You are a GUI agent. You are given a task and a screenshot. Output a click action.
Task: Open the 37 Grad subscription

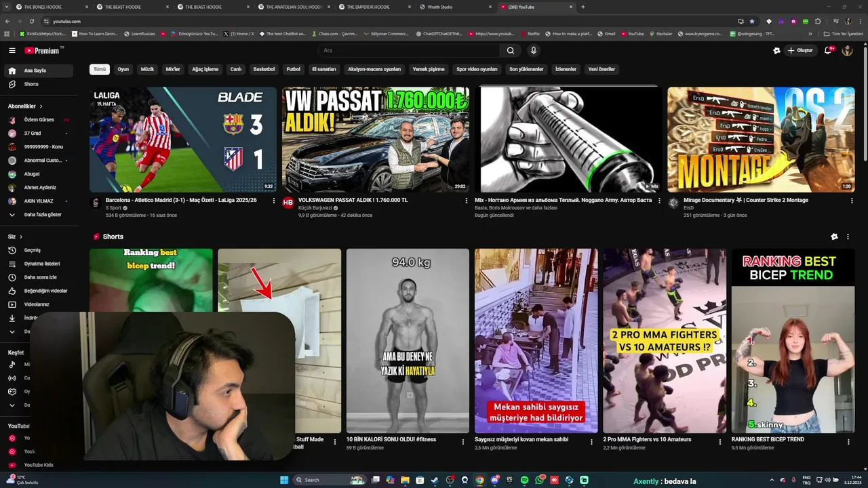coord(39,133)
